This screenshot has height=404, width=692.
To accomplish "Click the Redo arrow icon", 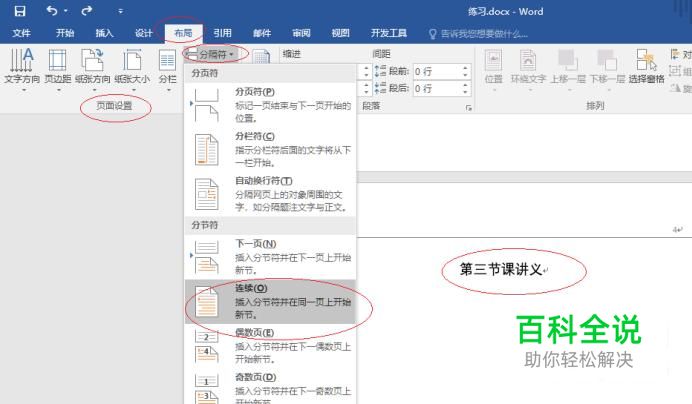I will point(87,11).
